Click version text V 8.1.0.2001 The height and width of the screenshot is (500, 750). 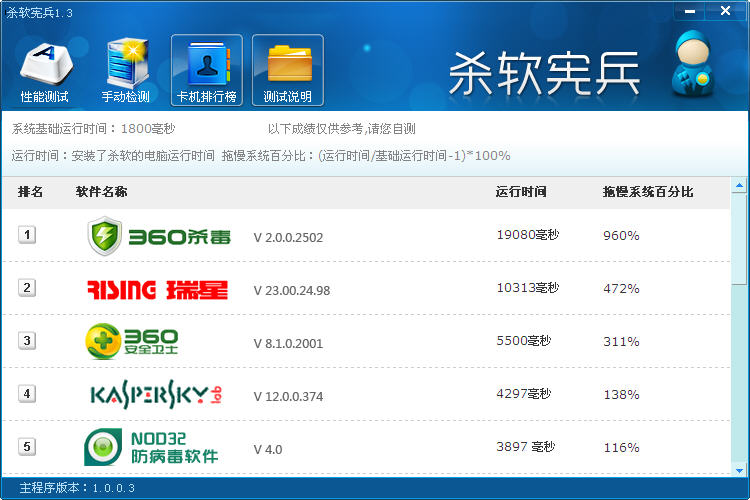tap(288, 344)
